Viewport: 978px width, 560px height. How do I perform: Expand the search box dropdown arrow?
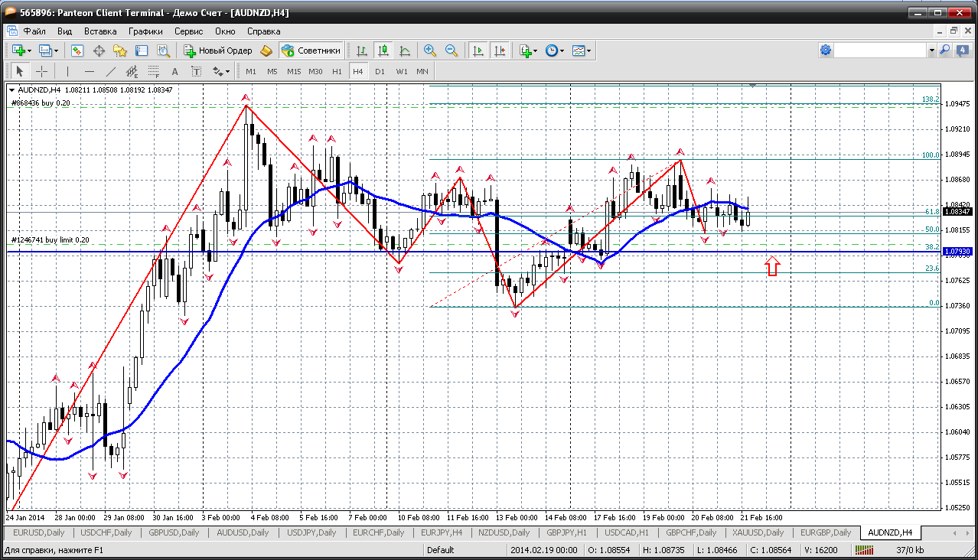931,50
